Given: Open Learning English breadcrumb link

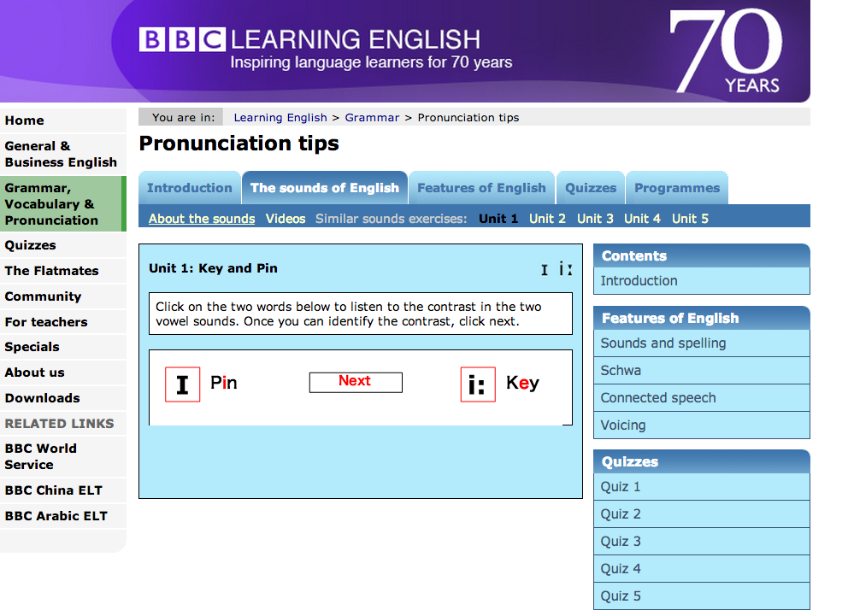Looking at the screenshot, I should [x=280, y=118].
